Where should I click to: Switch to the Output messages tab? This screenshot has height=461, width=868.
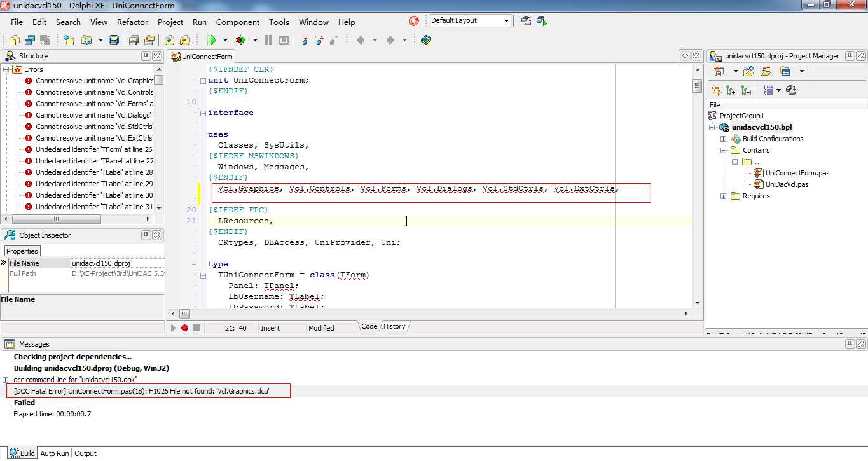click(x=85, y=453)
